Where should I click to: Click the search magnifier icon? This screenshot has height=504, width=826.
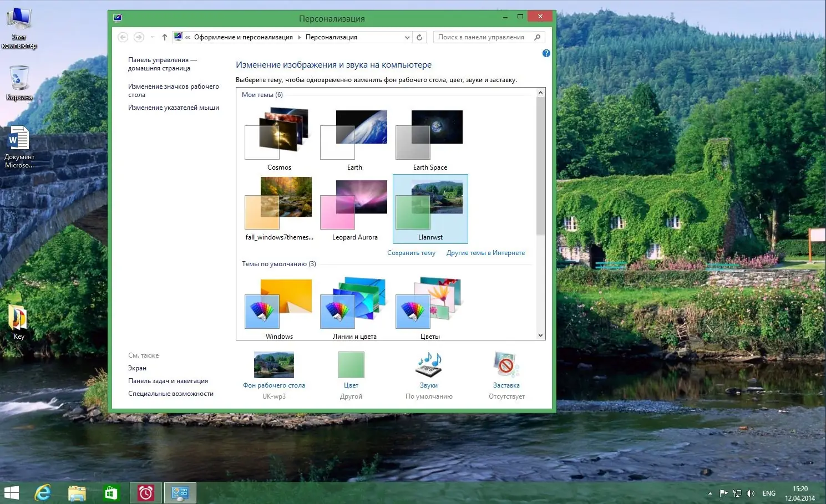537,37
